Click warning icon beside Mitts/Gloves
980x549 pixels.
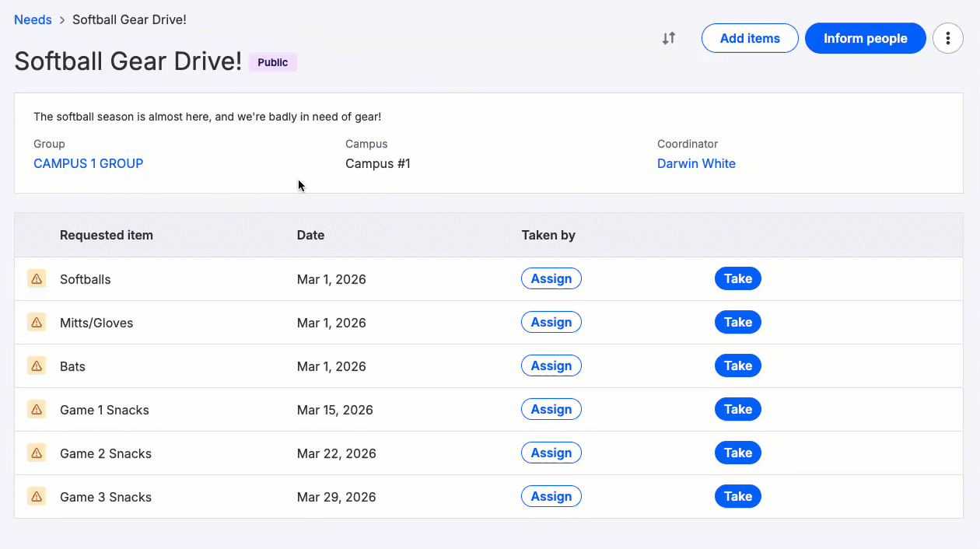click(x=37, y=322)
